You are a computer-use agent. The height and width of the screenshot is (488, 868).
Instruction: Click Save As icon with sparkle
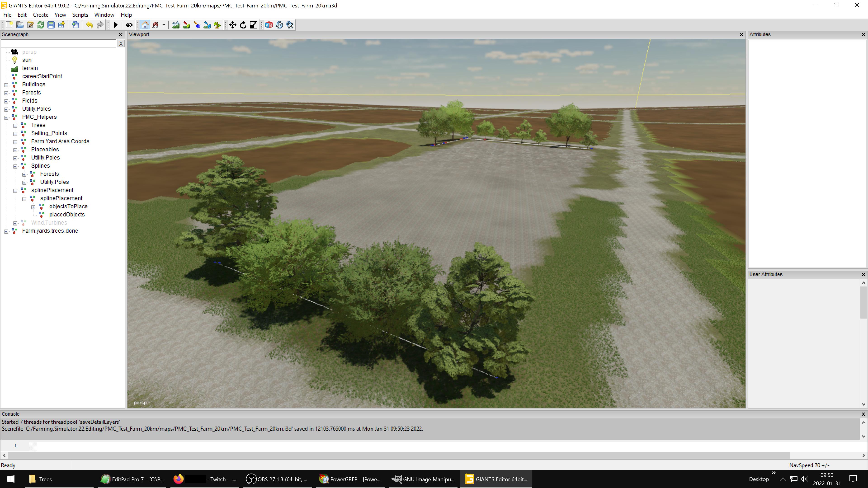click(61, 25)
